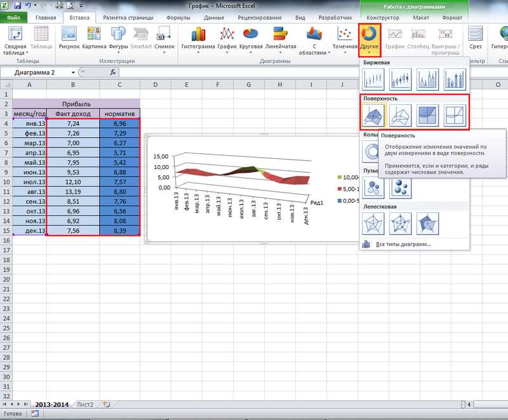Select the doughnut chart under Кольцевая

[371, 151]
